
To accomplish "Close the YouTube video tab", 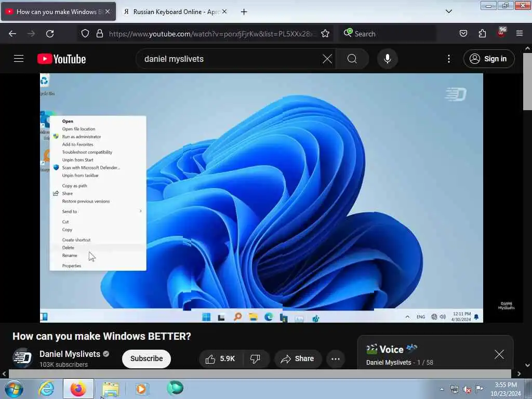I will point(108,11).
